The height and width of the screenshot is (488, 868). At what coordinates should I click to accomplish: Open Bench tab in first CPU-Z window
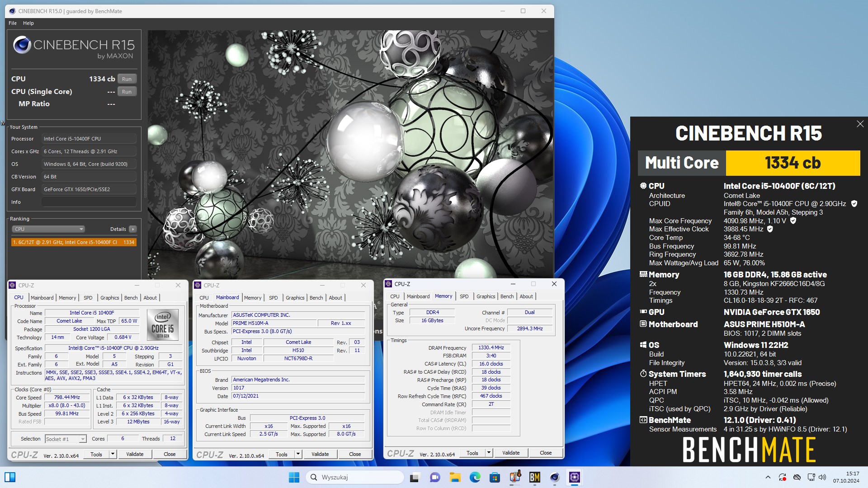(131, 298)
